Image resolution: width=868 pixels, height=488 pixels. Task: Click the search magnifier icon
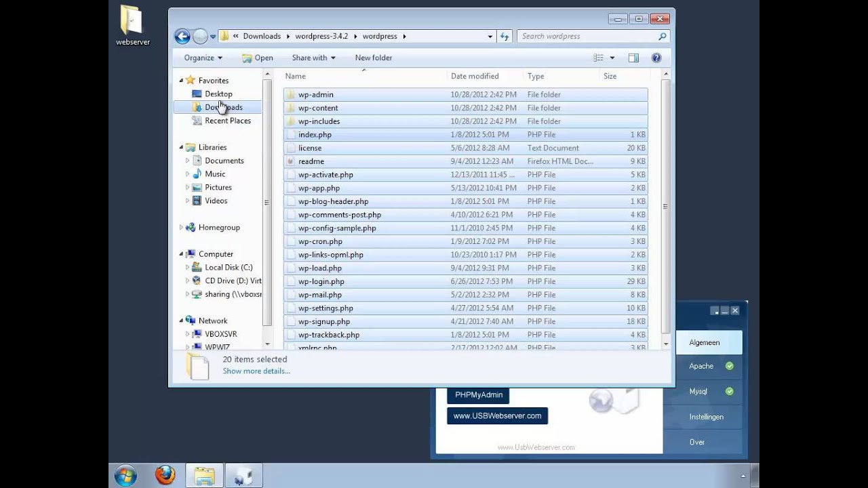pos(663,36)
